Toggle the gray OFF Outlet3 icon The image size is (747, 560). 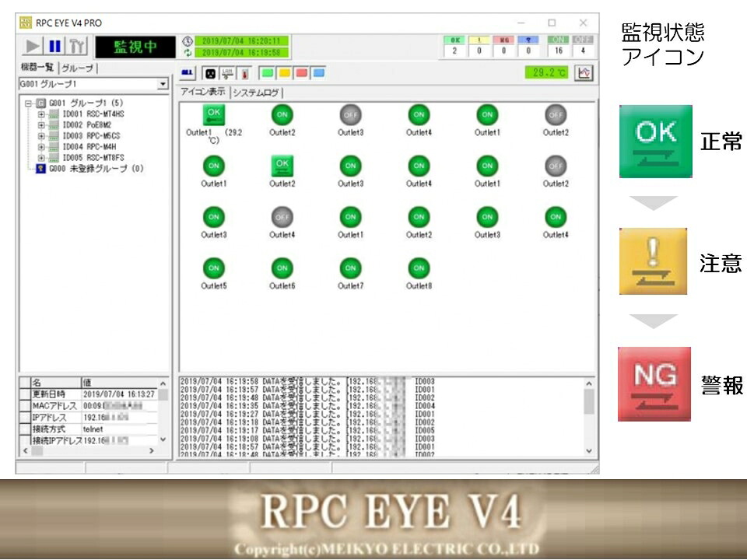pos(351,115)
